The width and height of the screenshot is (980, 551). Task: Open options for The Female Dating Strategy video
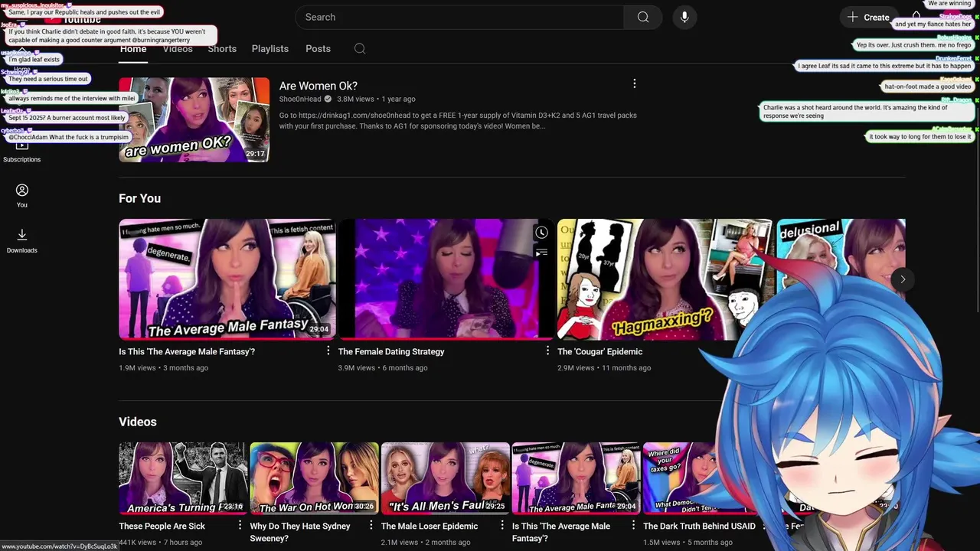[x=547, y=350]
